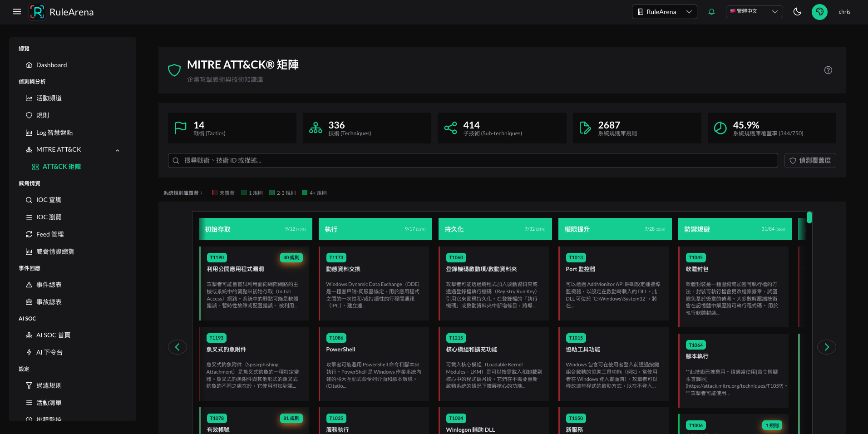Open the chris user avatar
The height and width of the screenshot is (434, 868).
(x=819, y=12)
